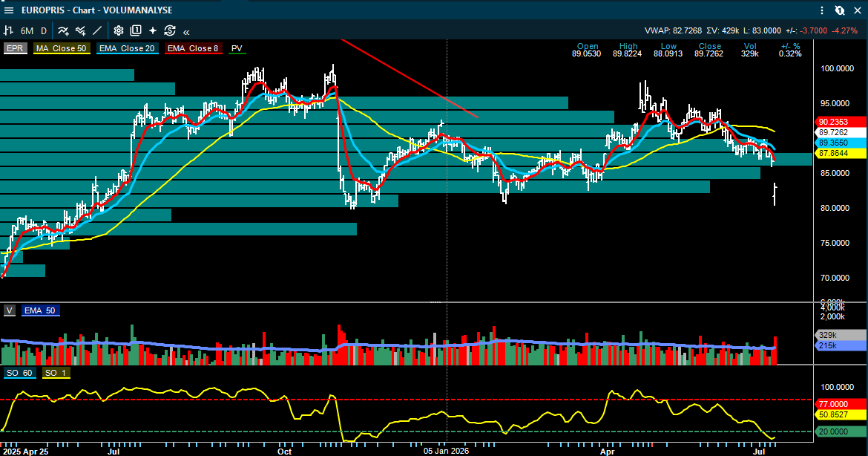Select the SO 60 oscillator label
The height and width of the screenshot is (456, 868).
pos(19,373)
